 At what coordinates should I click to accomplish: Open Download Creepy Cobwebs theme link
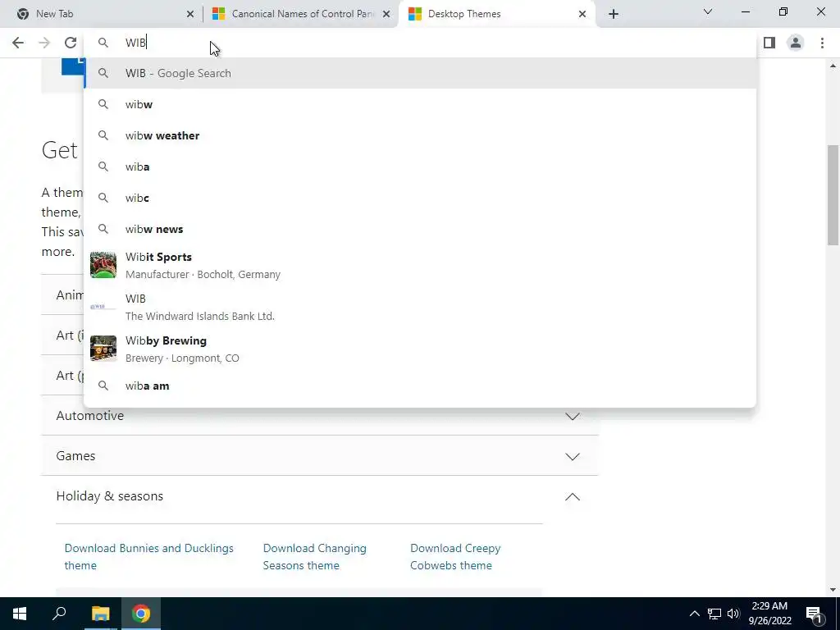pyautogui.click(x=455, y=557)
